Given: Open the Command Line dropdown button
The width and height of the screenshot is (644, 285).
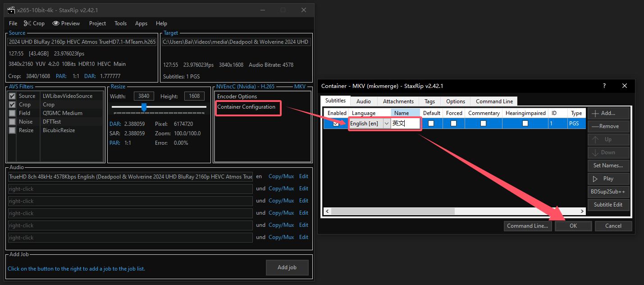Looking at the screenshot, I should point(527,226).
